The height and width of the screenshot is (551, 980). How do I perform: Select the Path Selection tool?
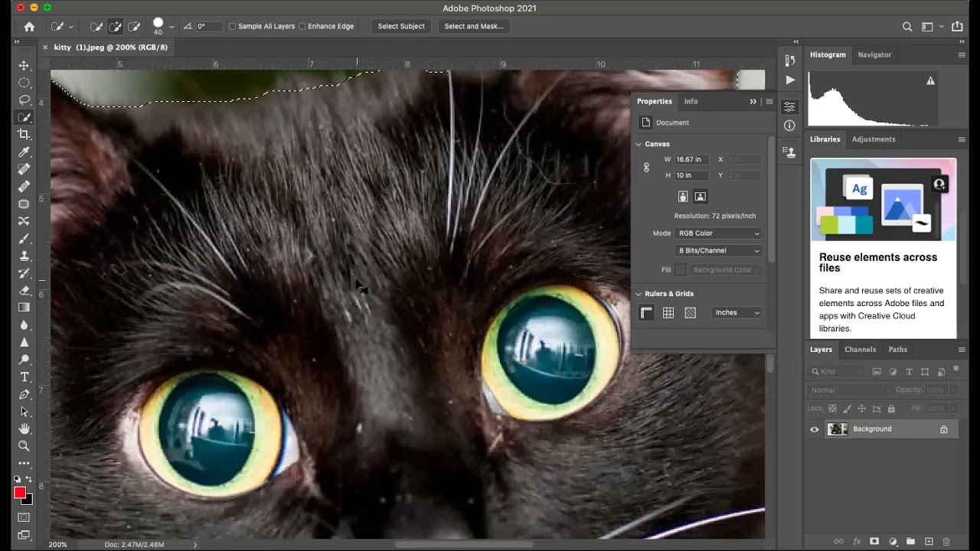pos(24,411)
